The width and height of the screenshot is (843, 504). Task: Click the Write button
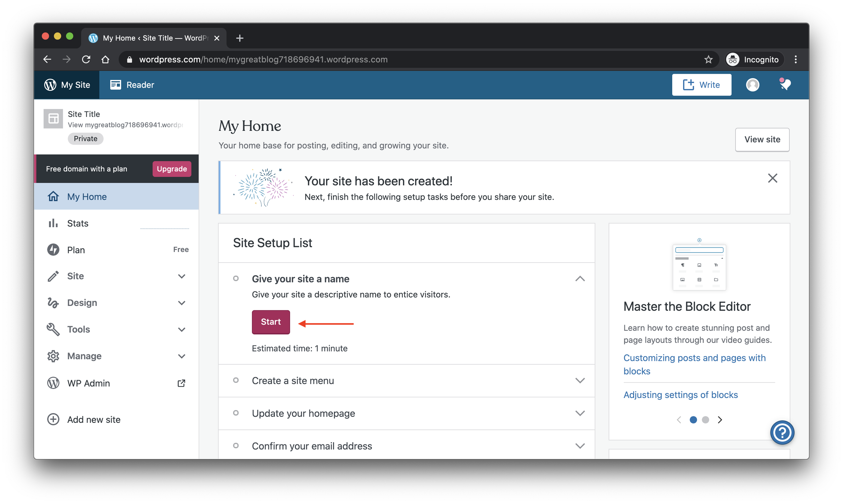[701, 85]
